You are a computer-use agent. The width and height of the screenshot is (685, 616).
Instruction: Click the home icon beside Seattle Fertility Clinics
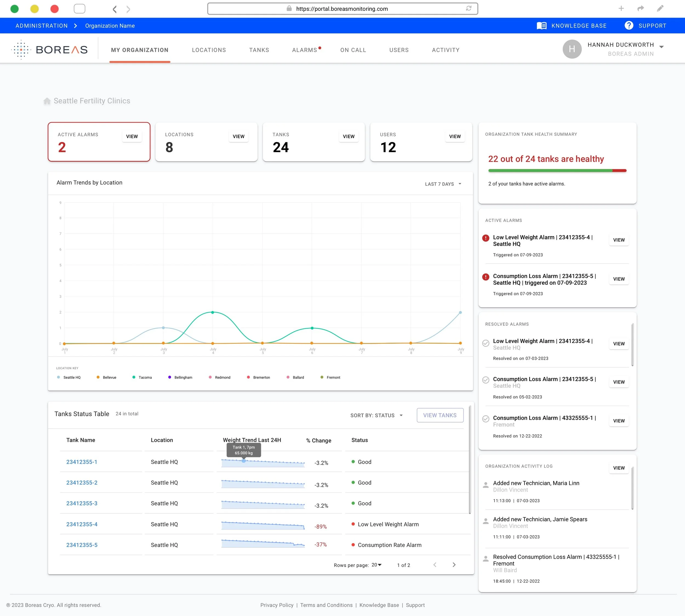tap(47, 101)
